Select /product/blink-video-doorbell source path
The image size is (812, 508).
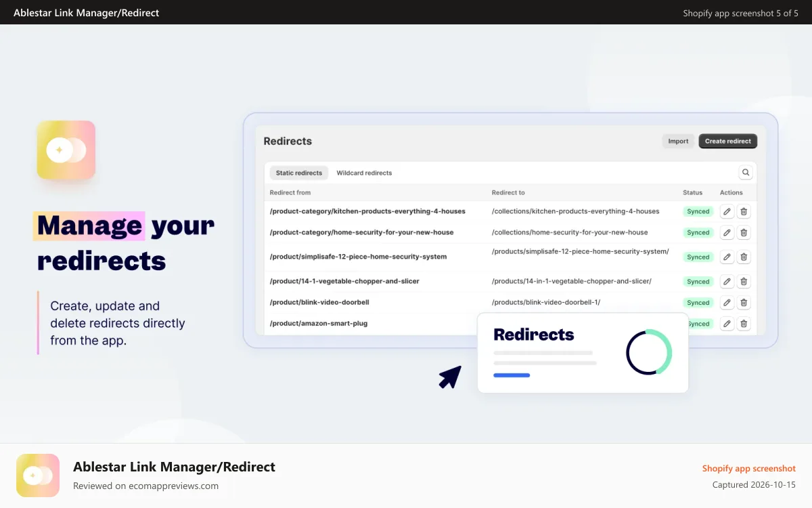[x=319, y=302]
